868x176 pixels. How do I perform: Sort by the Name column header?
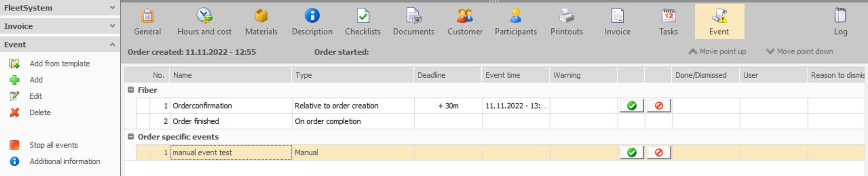[x=231, y=75]
